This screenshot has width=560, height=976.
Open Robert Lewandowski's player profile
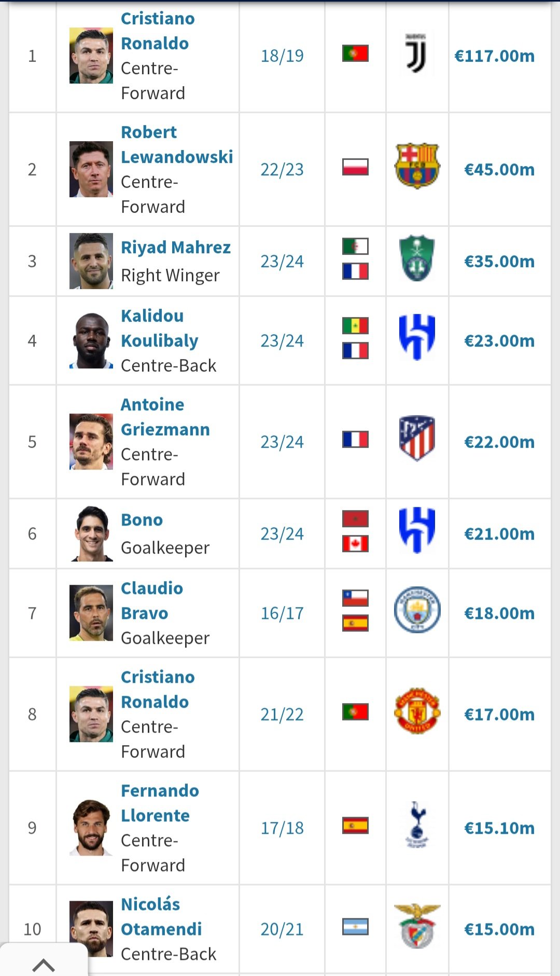177,145
